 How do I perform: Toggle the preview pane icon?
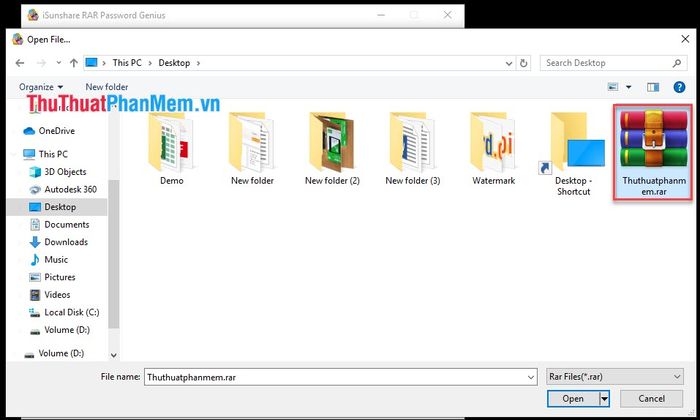tap(653, 87)
